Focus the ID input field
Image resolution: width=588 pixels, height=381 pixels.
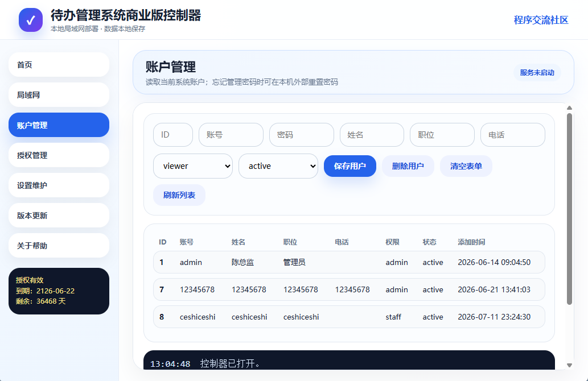pos(173,135)
